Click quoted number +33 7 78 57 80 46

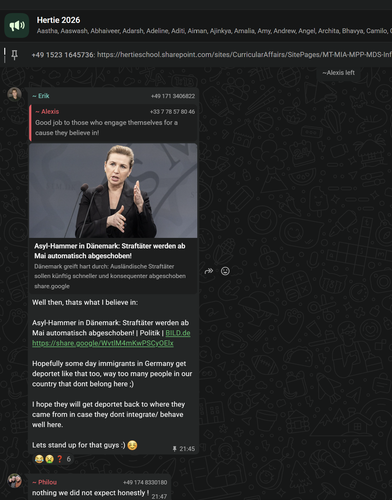coord(172,112)
